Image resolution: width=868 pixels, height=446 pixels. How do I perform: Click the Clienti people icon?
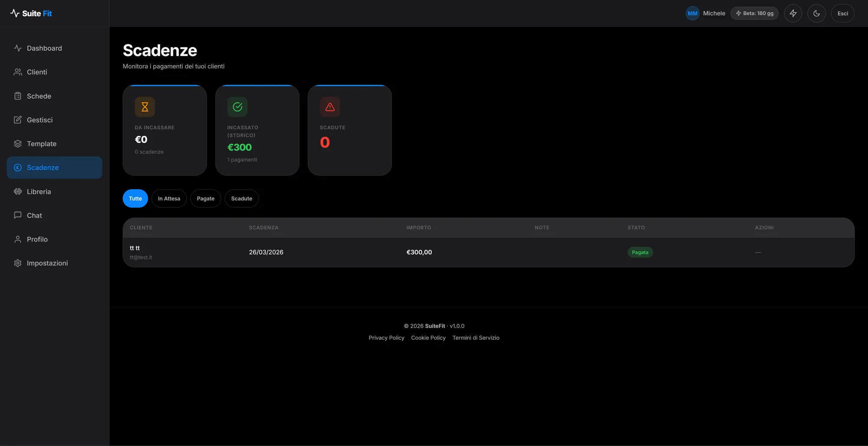click(x=18, y=72)
